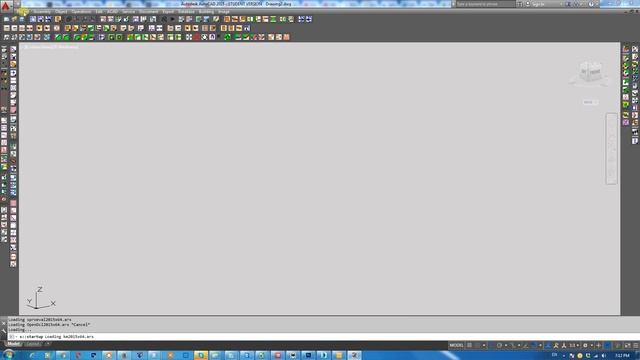Viewport: 640px width, 360px height.
Task: Open the Export menu
Action: click(168, 12)
